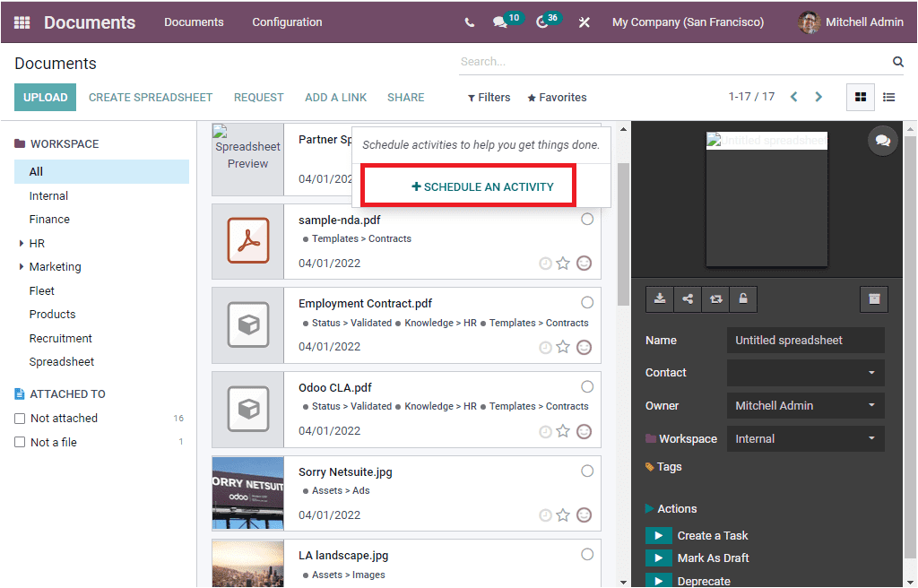Check the Not a file checkbox

tap(20, 442)
